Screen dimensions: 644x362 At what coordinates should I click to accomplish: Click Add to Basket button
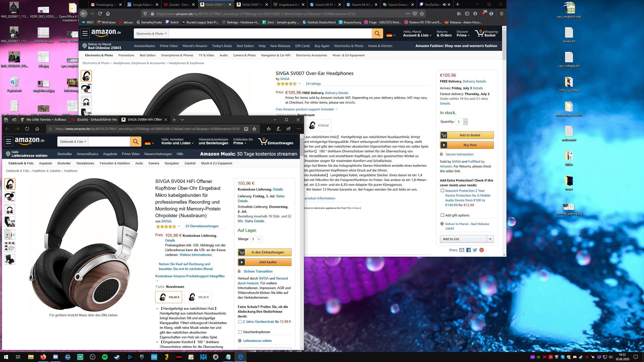tap(467, 135)
